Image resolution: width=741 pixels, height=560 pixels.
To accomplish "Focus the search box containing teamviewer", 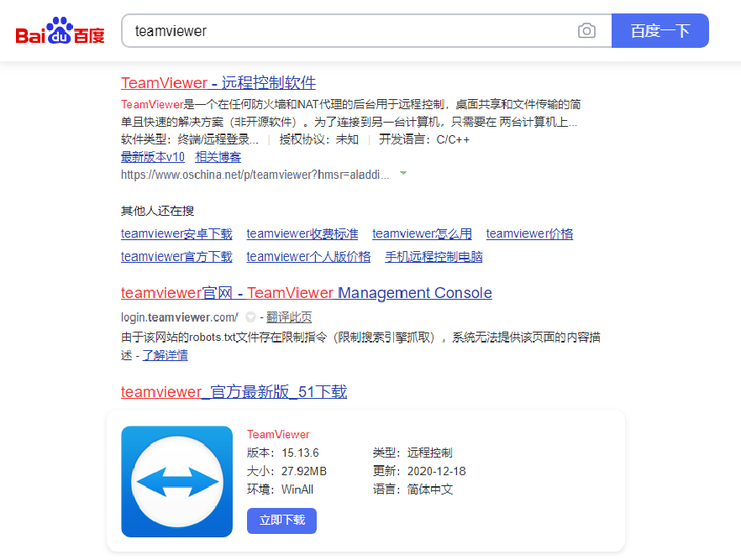I will click(x=366, y=31).
